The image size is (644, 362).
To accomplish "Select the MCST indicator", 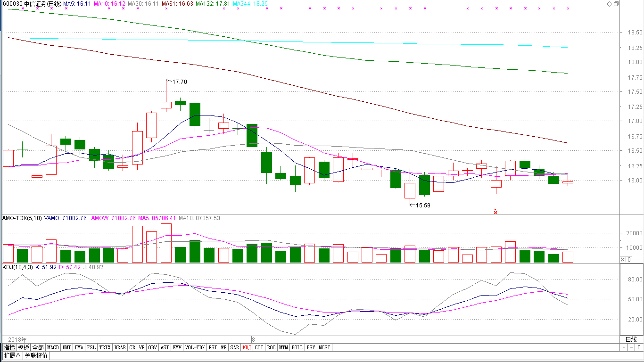I will 324,347.
